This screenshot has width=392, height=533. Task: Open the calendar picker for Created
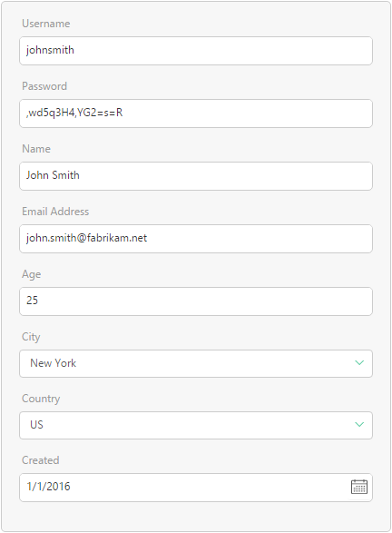pyautogui.click(x=359, y=487)
